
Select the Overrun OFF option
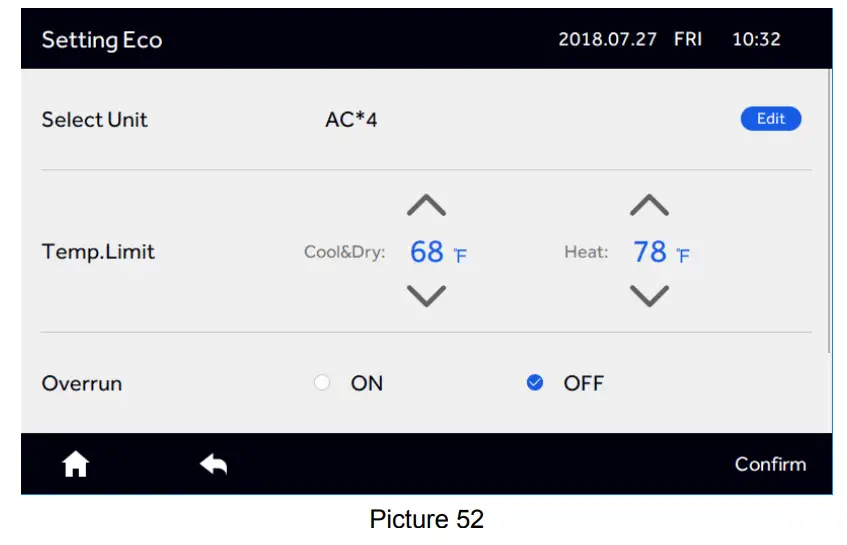pos(535,383)
